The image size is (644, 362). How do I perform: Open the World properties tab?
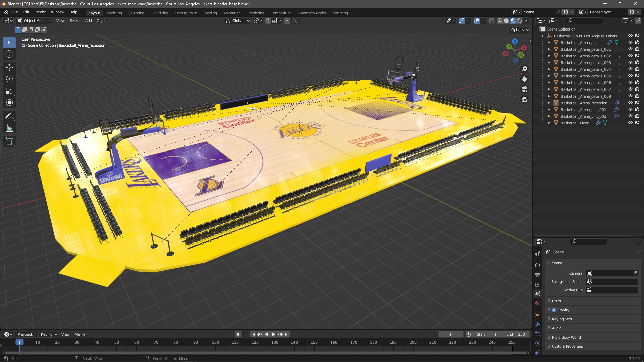point(538,303)
